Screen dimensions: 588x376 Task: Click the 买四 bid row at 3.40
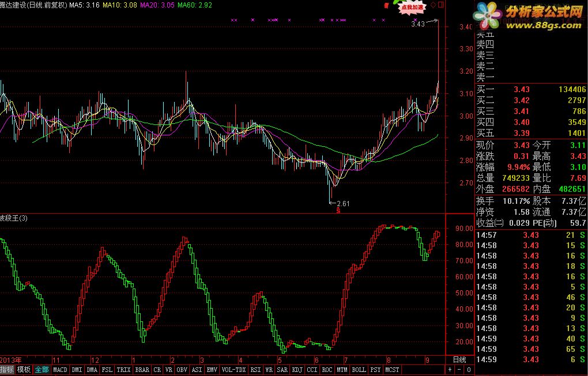point(531,121)
